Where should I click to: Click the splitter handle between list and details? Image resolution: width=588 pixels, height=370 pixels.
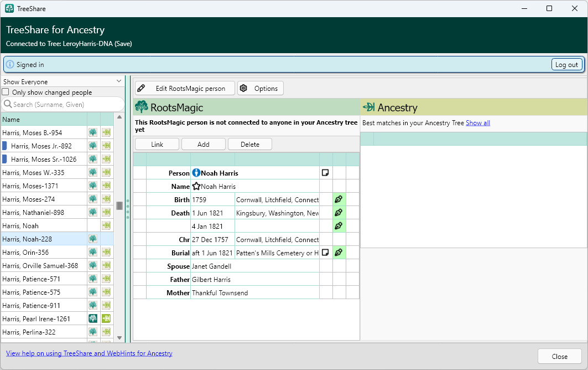point(128,209)
